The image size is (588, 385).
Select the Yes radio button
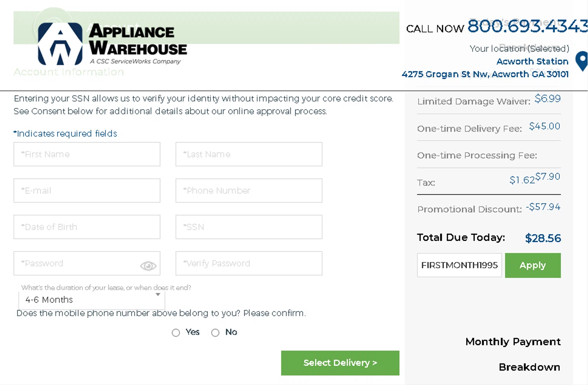(x=176, y=333)
